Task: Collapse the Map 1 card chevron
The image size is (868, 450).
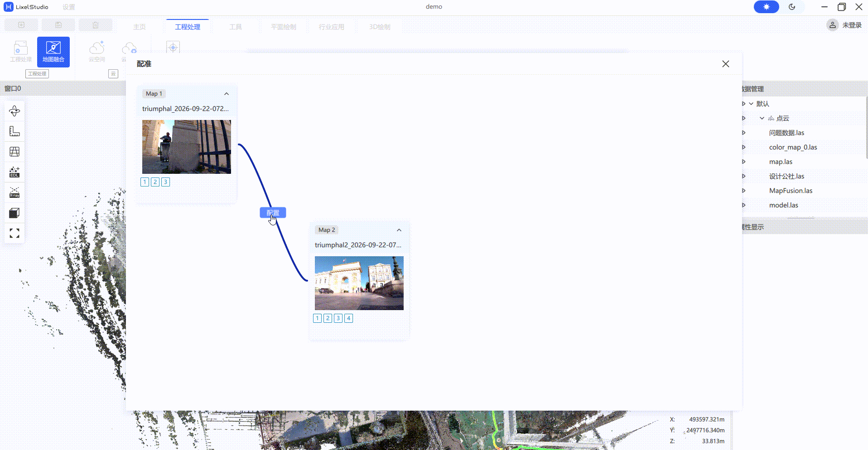Action: tap(227, 94)
